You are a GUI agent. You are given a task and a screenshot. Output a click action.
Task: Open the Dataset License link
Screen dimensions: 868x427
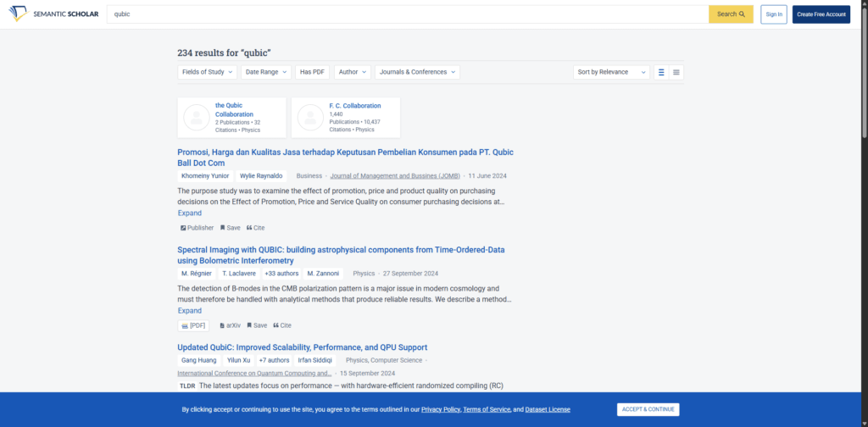(548, 409)
